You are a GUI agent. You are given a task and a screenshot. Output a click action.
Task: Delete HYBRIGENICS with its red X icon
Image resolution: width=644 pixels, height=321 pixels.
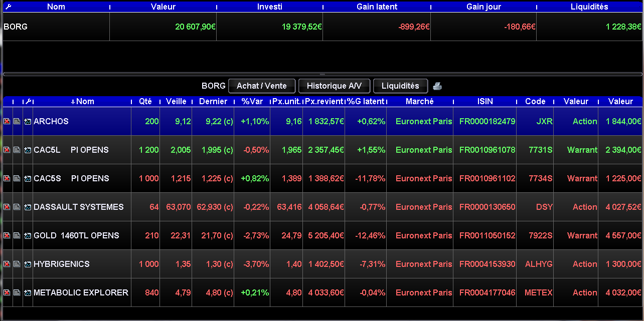point(7,264)
